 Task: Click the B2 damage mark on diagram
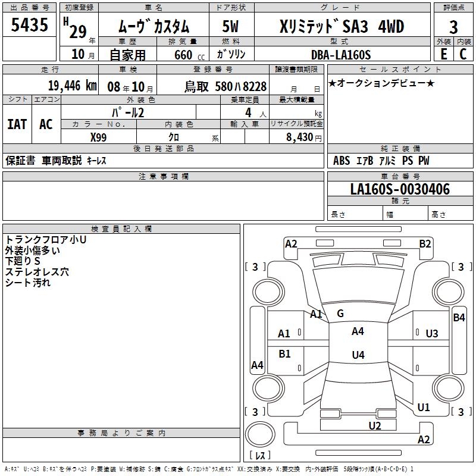click(425, 243)
